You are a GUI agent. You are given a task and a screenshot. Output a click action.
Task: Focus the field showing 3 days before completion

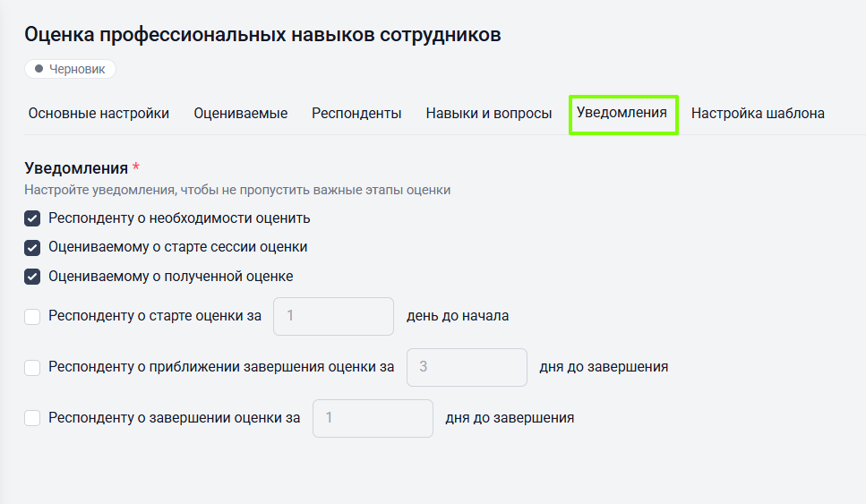(x=467, y=367)
